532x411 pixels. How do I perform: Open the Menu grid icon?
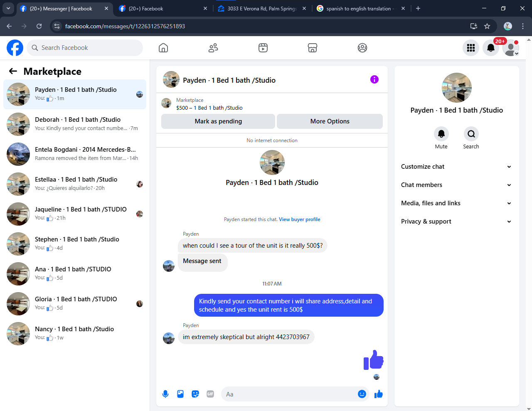coord(471,48)
